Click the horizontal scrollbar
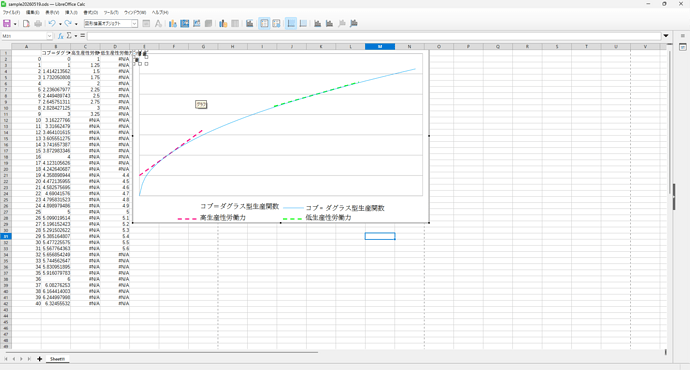This screenshot has width=690, height=370. point(161,352)
